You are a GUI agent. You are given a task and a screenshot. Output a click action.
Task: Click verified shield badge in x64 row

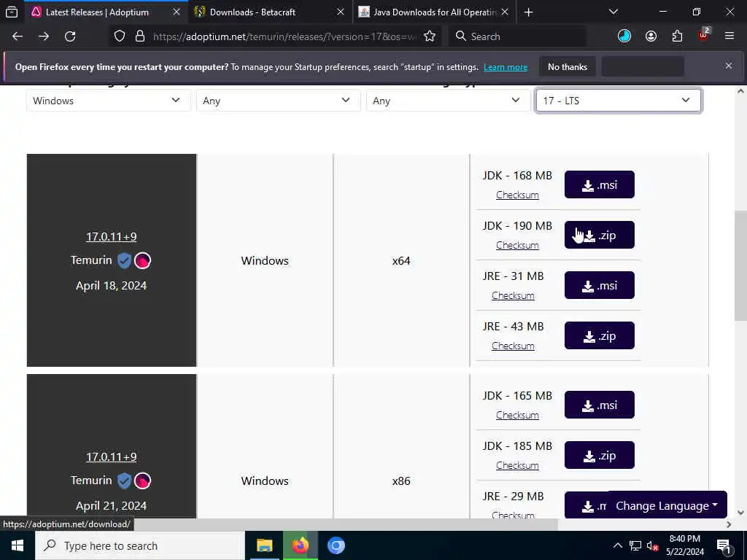[x=124, y=260]
